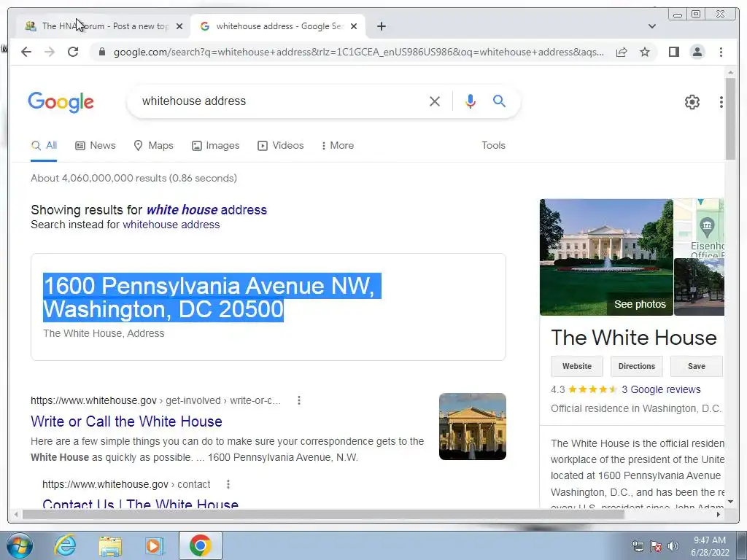Open Contact Us | The White House link

[x=140, y=503]
